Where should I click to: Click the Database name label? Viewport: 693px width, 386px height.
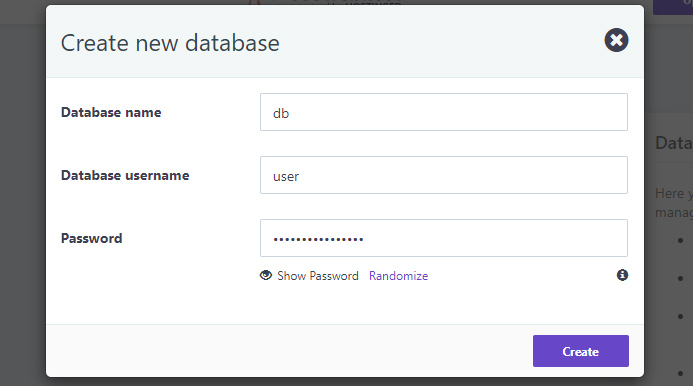pyautogui.click(x=111, y=112)
